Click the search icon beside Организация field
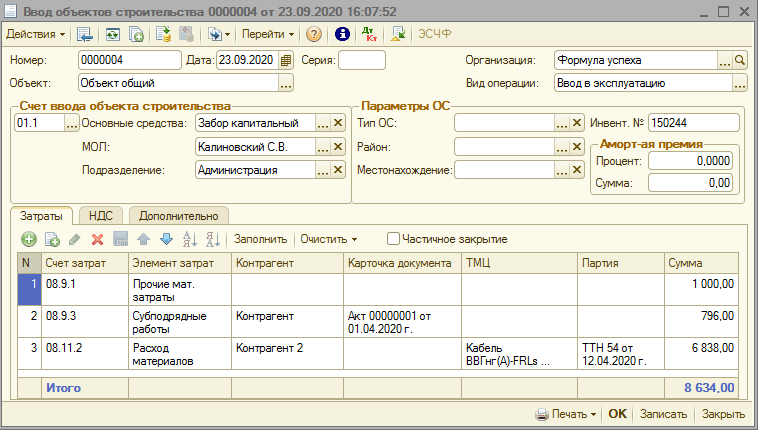 (x=740, y=60)
